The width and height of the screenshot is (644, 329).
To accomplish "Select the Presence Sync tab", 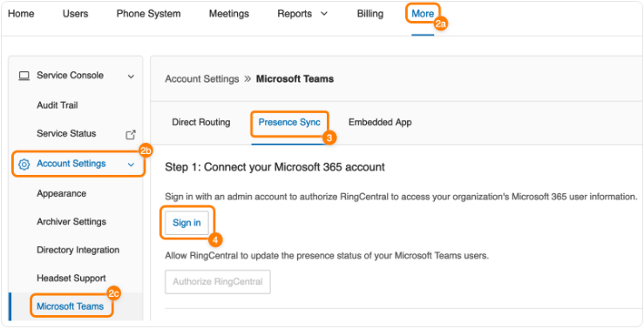I will 289,122.
